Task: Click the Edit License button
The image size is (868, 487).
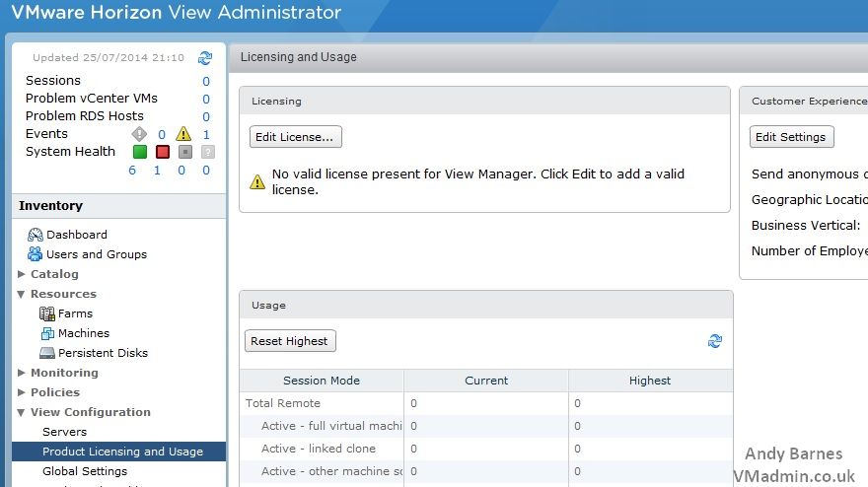Action: pos(296,137)
